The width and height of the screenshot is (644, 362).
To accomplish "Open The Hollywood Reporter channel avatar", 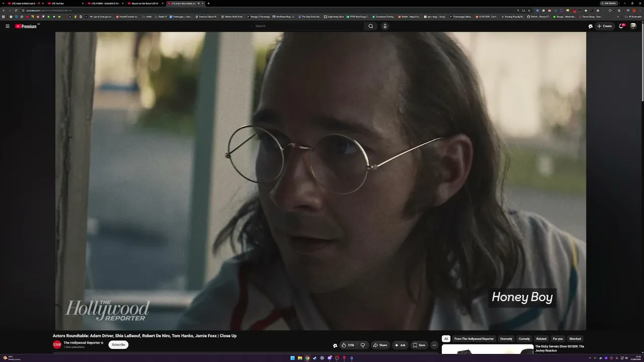I will coord(57,344).
